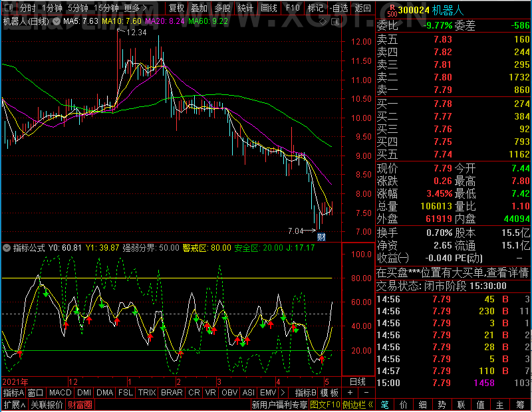Viewport: 532px width, 412px height.
Task: Open the 窗口 window options
Action: (36, 393)
